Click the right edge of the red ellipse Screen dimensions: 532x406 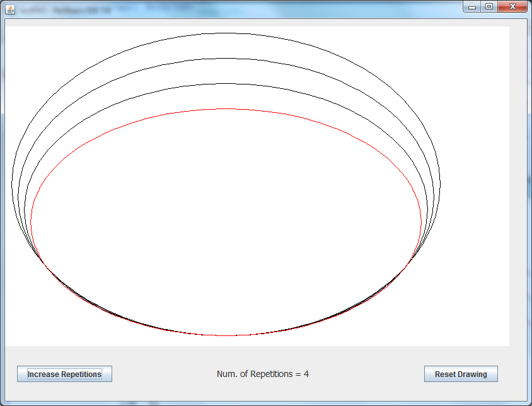[421, 222]
